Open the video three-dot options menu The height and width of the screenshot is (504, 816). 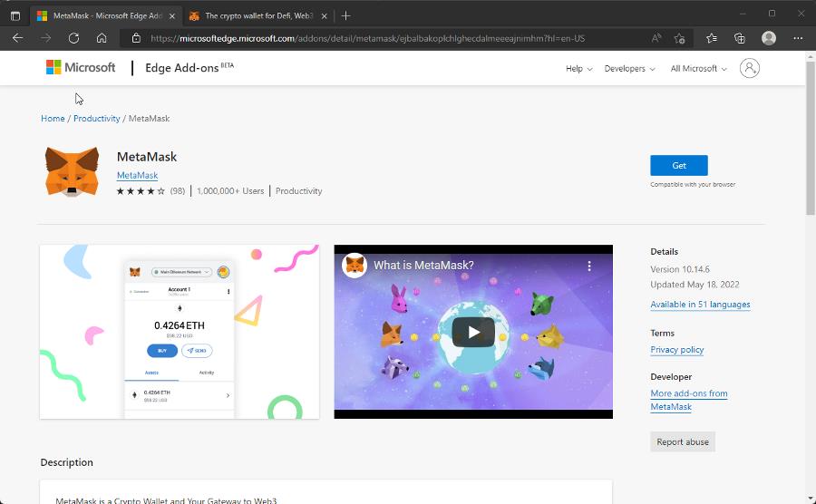[x=589, y=266]
